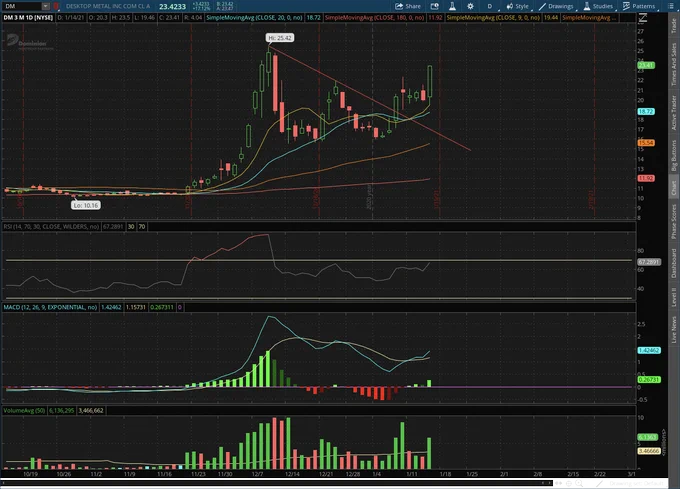Select SimpleMovingAvg (CLOSE, 20, 0, no) study label

255,17
